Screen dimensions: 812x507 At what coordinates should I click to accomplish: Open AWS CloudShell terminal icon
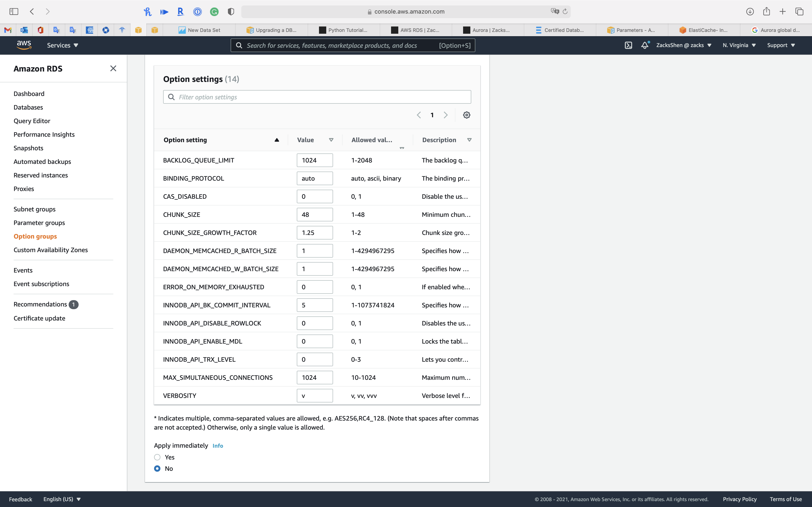(628, 45)
